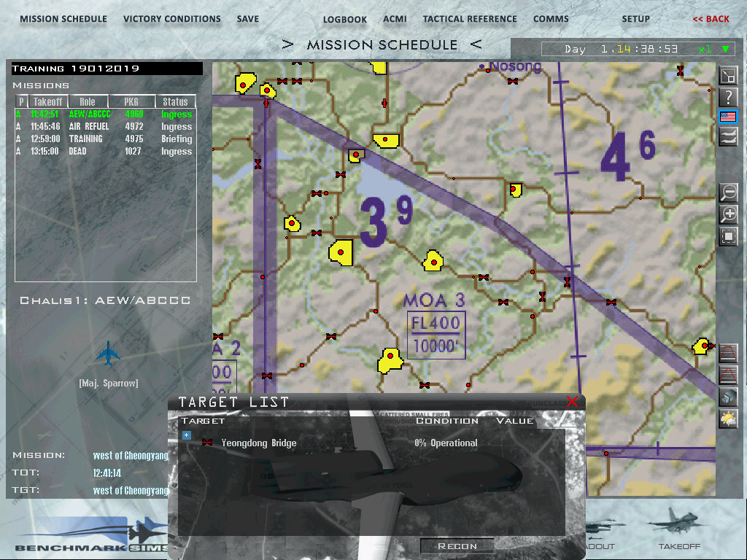This screenshot has width=747, height=560.
Task: Click the Takeoff jet button
Action: coord(679,529)
